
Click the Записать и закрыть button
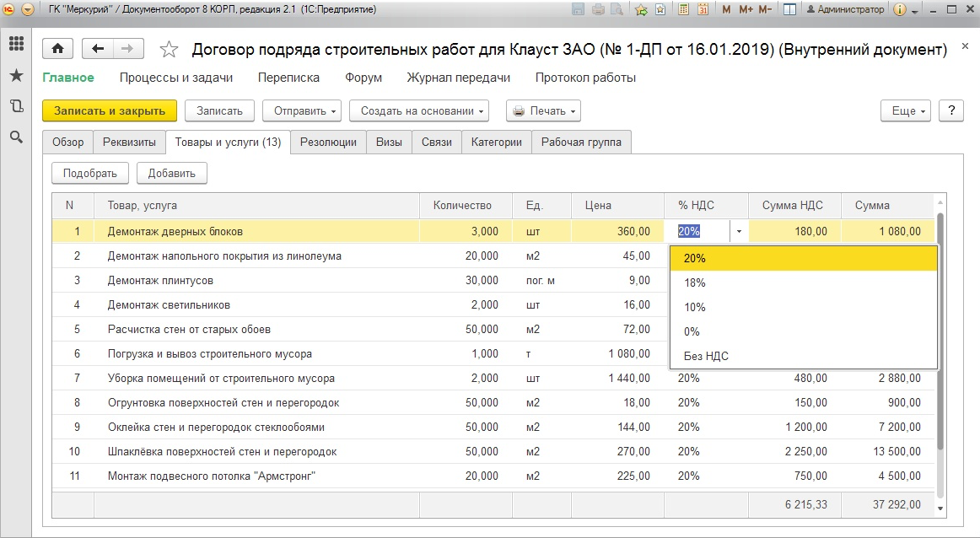(110, 110)
